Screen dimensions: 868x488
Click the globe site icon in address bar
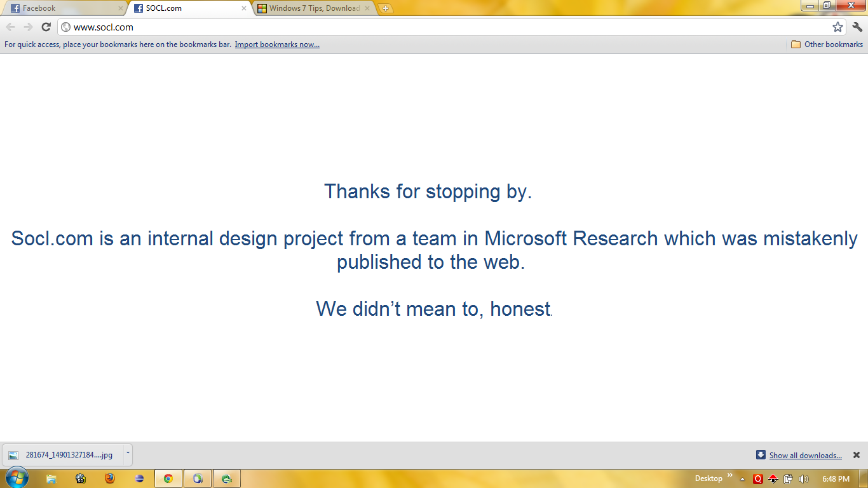(x=65, y=27)
